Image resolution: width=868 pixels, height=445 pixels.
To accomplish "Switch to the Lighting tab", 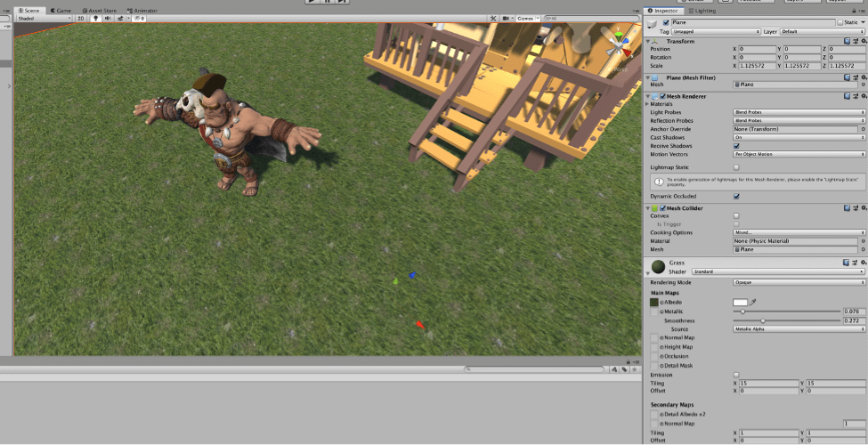I will tap(702, 11).
